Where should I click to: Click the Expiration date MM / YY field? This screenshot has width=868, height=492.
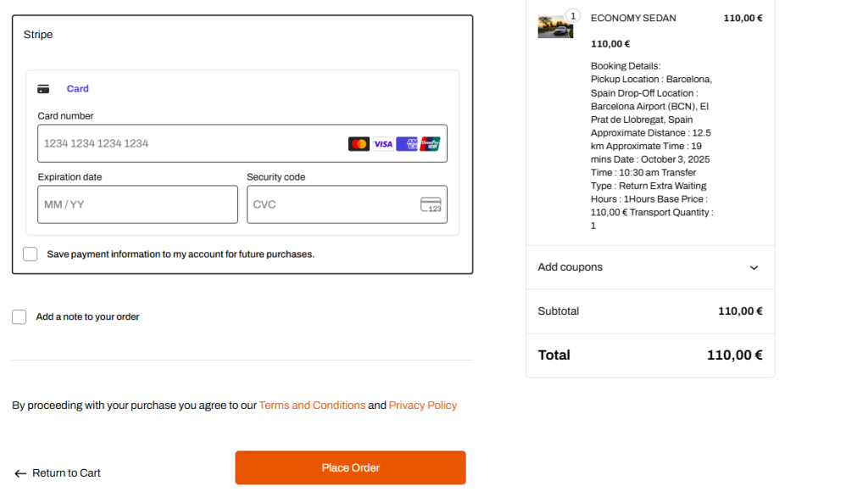tap(137, 204)
